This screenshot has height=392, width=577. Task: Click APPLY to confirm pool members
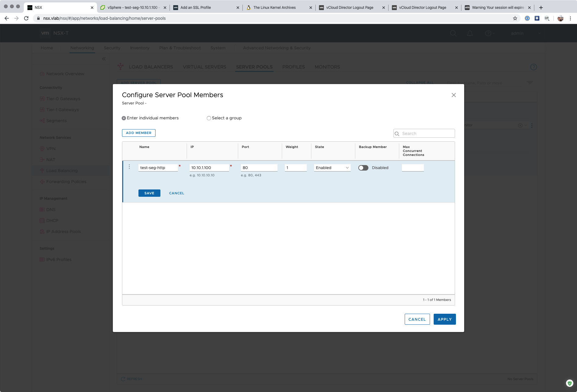[x=444, y=319]
